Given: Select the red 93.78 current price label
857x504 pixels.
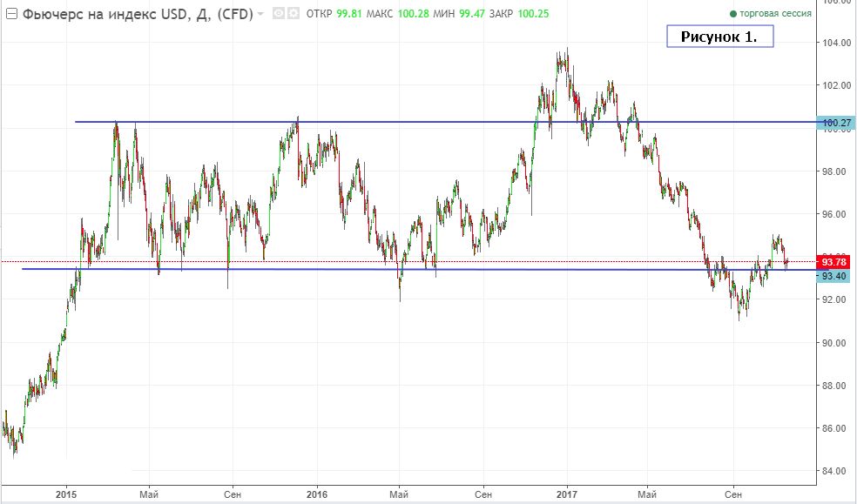Looking at the screenshot, I should click(837, 262).
